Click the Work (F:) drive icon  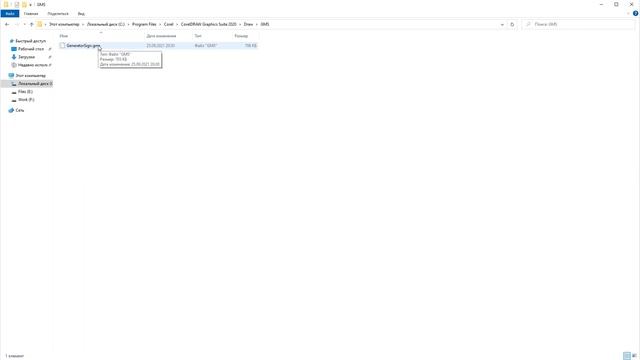pyautogui.click(x=14, y=100)
